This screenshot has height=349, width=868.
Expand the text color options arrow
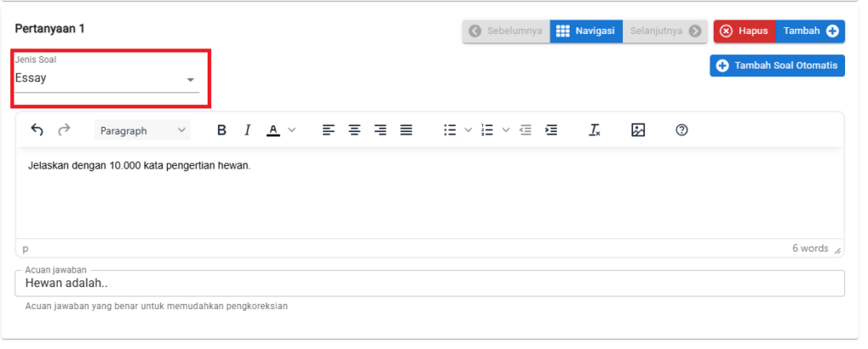tap(292, 130)
